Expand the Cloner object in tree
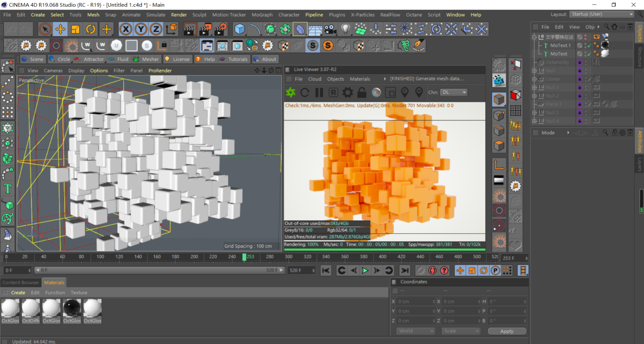Image resolution: width=644 pixels, height=344 pixels. [534, 79]
